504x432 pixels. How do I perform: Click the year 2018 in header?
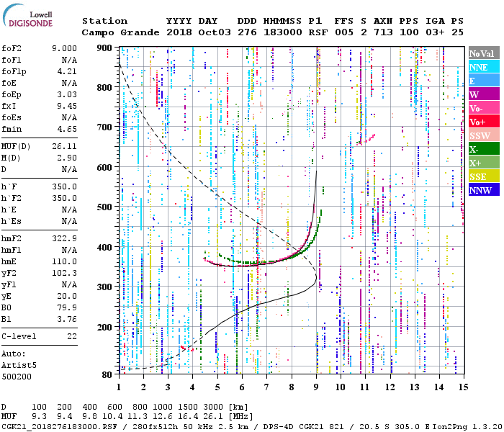click(x=179, y=32)
